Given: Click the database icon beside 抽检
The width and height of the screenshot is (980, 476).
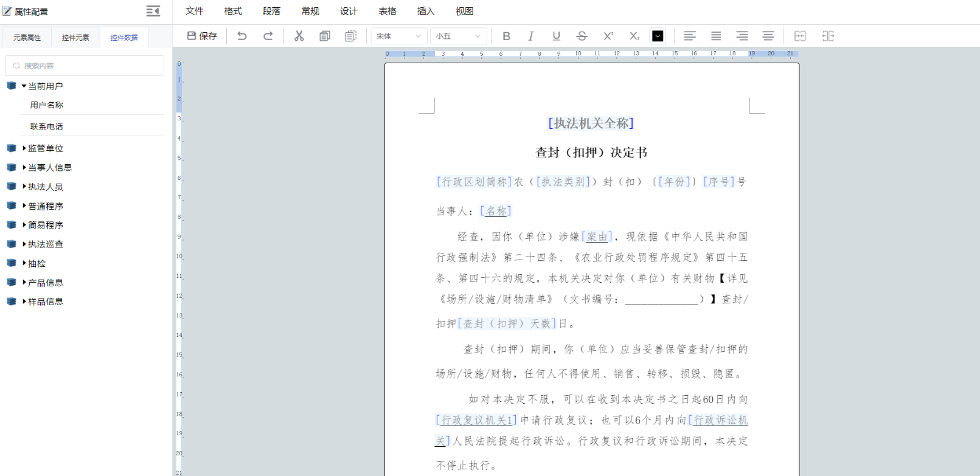Looking at the screenshot, I should coord(11,263).
